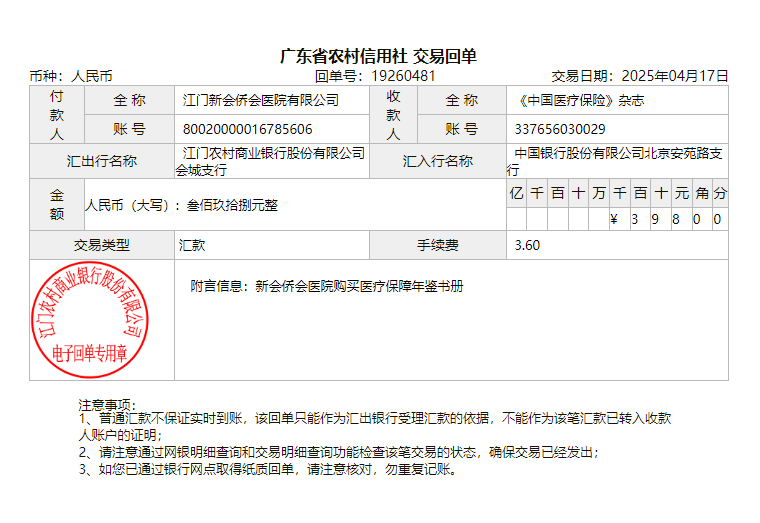Select note 1 about 普通汇款不保证实时到账
Image resolution: width=760 pixels, height=523 pixels.
[x=375, y=427]
